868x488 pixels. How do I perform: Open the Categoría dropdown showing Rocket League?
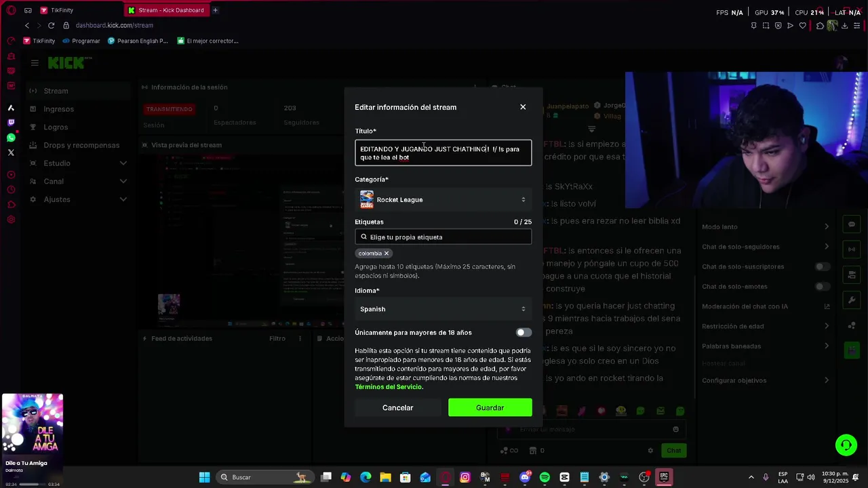(x=443, y=199)
